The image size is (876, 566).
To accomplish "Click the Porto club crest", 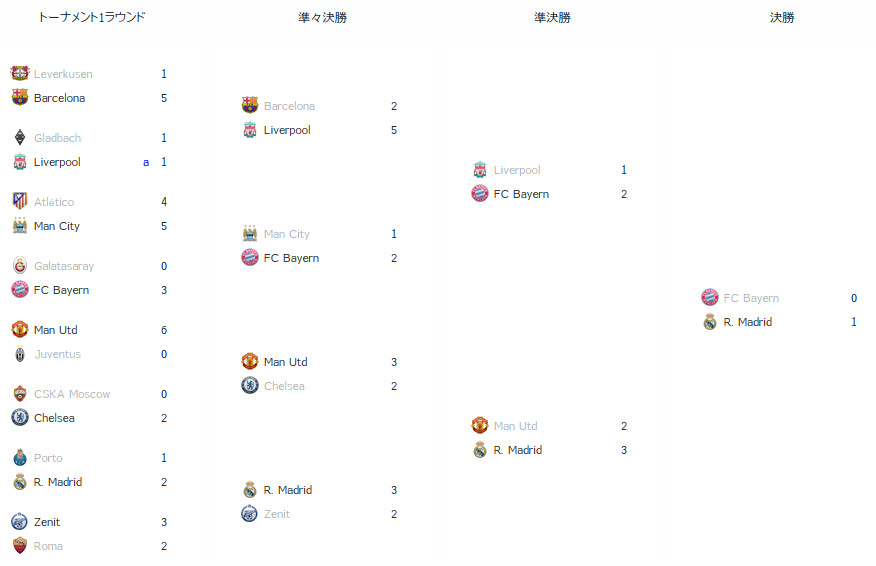I will [x=20, y=458].
